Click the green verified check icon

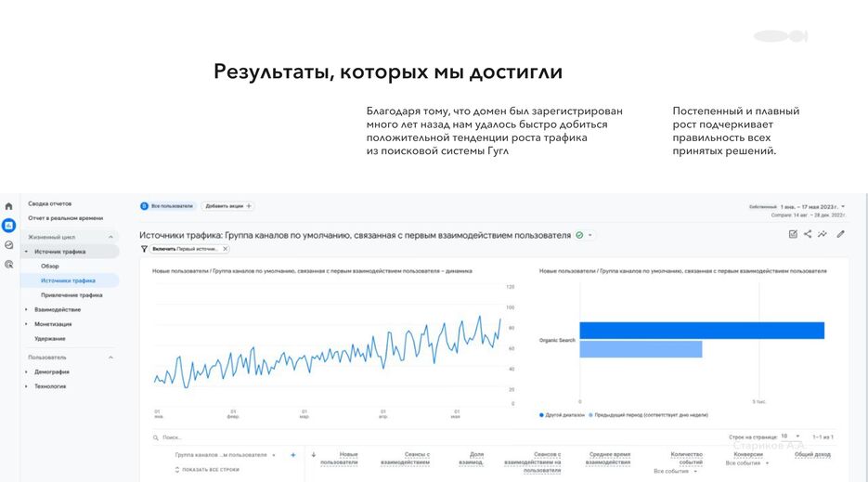(579, 236)
